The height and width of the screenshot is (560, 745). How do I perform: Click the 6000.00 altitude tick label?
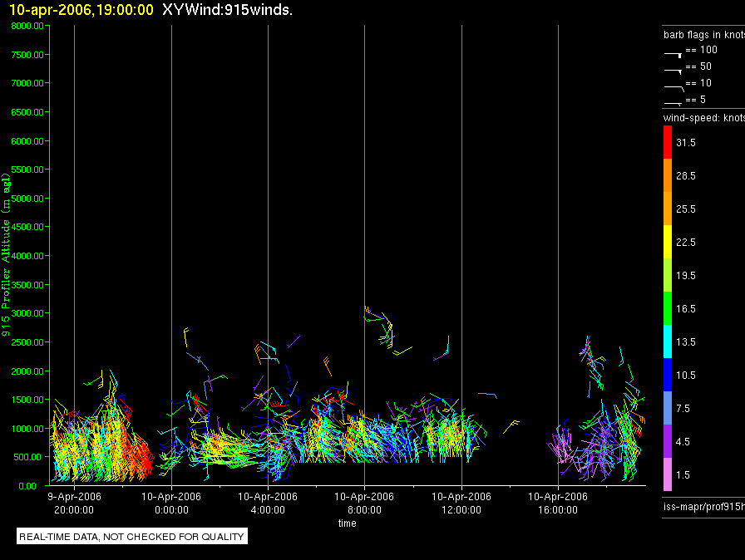pos(27,141)
